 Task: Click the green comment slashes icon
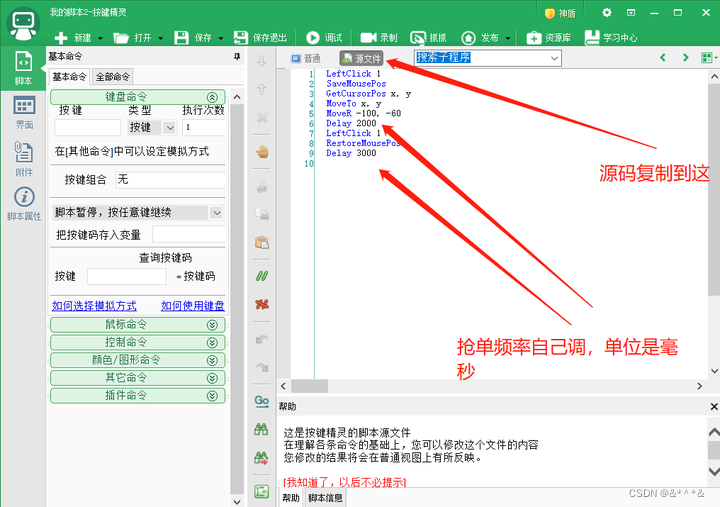[262, 276]
